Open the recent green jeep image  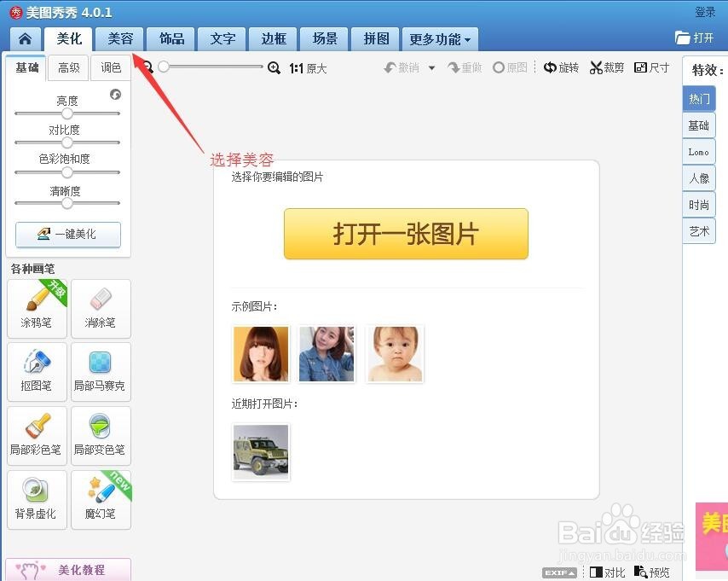pyautogui.click(x=261, y=452)
